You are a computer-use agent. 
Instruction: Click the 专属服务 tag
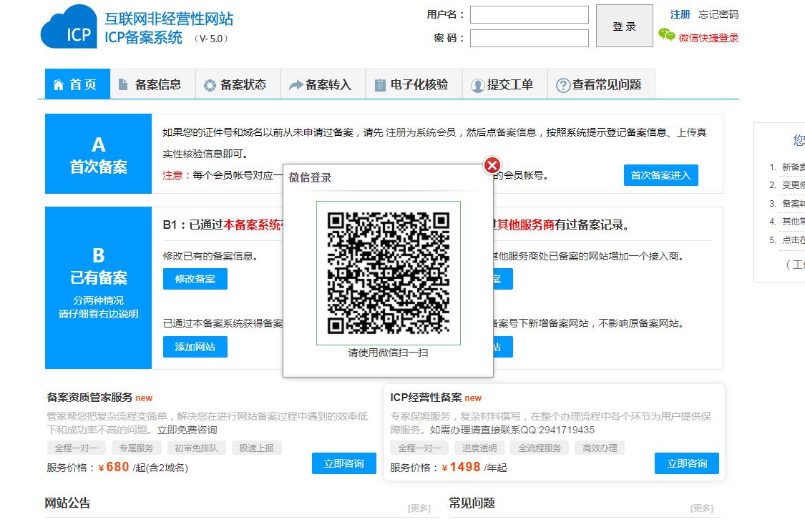136,448
